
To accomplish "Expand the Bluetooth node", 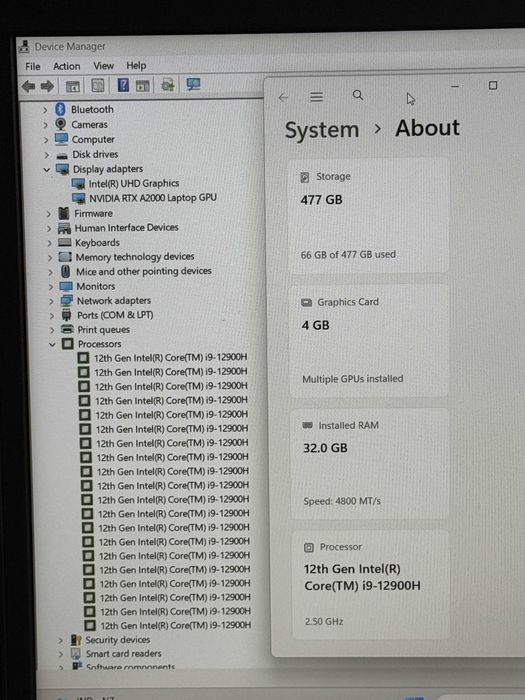I will [45, 110].
